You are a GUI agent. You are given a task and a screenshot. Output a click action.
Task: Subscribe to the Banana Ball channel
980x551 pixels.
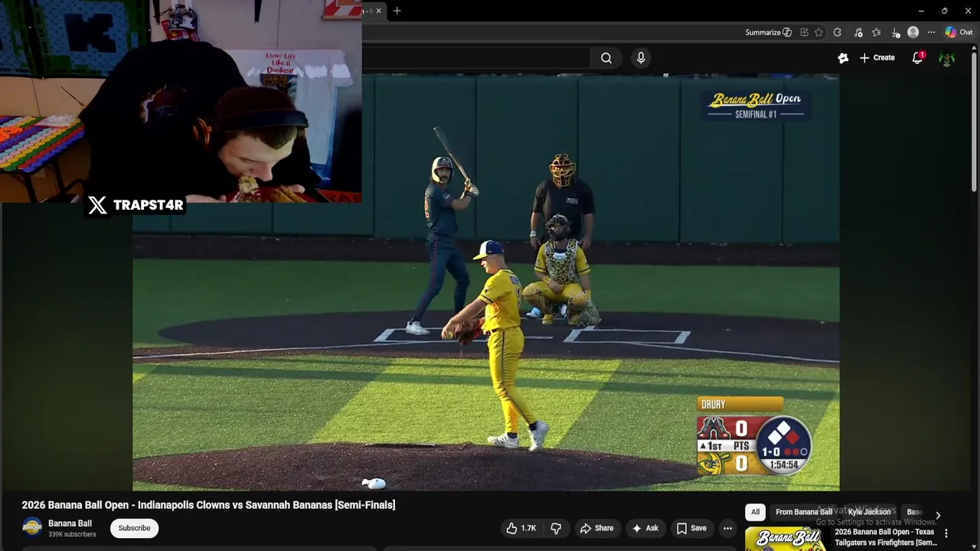pyautogui.click(x=134, y=528)
